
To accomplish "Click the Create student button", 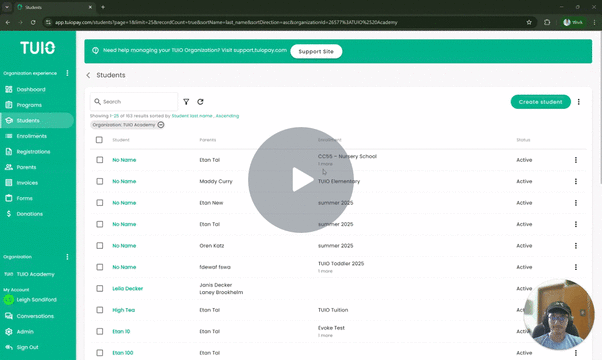I will 540,102.
